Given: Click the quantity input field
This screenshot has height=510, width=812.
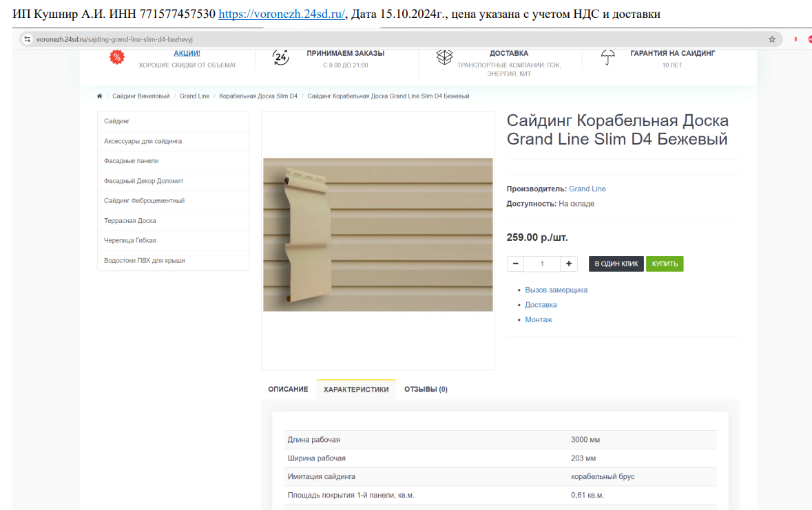Looking at the screenshot, I should [x=542, y=264].
